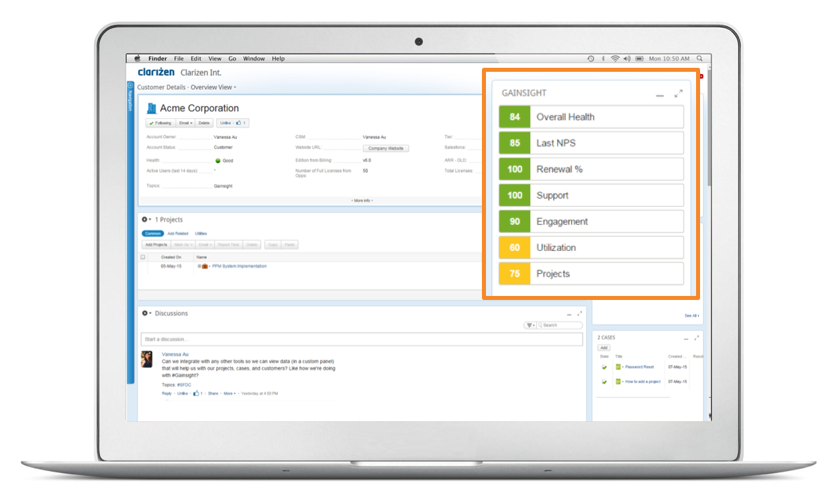The height and width of the screenshot is (504, 835).
Task: Click the thumbs-up icon on Acme Corporation
Action: pyautogui.click(x=238, y=123)
